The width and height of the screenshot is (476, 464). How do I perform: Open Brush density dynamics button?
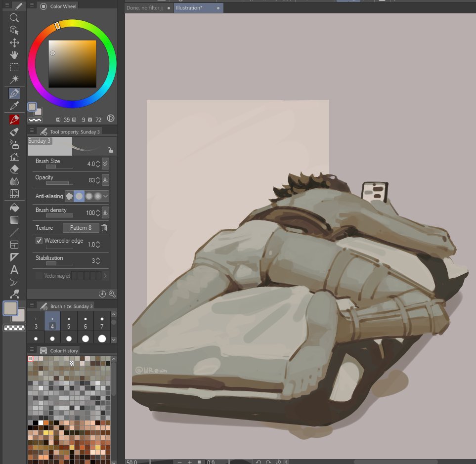[105, 212]
